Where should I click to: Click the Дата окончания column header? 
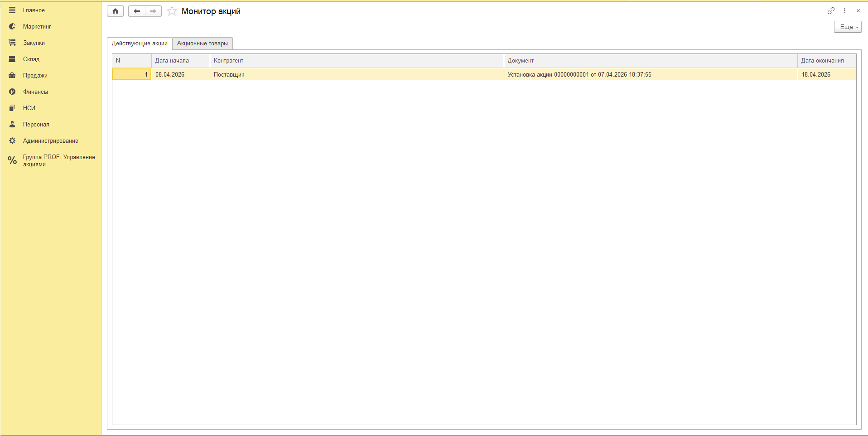click(x=822, y=61)
